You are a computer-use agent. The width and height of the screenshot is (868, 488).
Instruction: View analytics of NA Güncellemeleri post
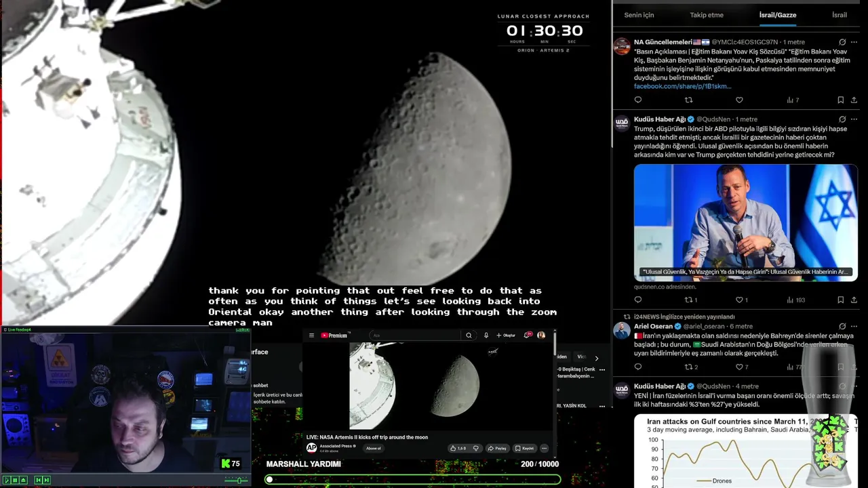tap(792, 100)
